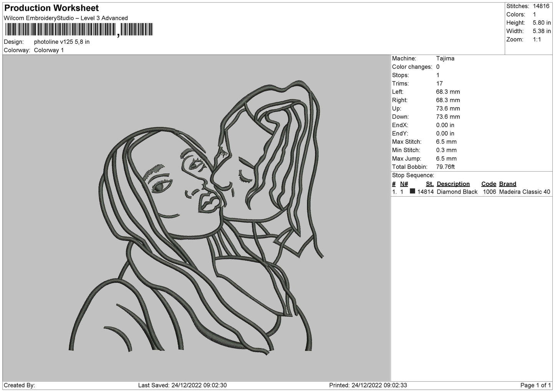Click the Max Jump value 6.5 mm
The width and height of the screenshot is (555, 392).
click(x=446, y=159)
